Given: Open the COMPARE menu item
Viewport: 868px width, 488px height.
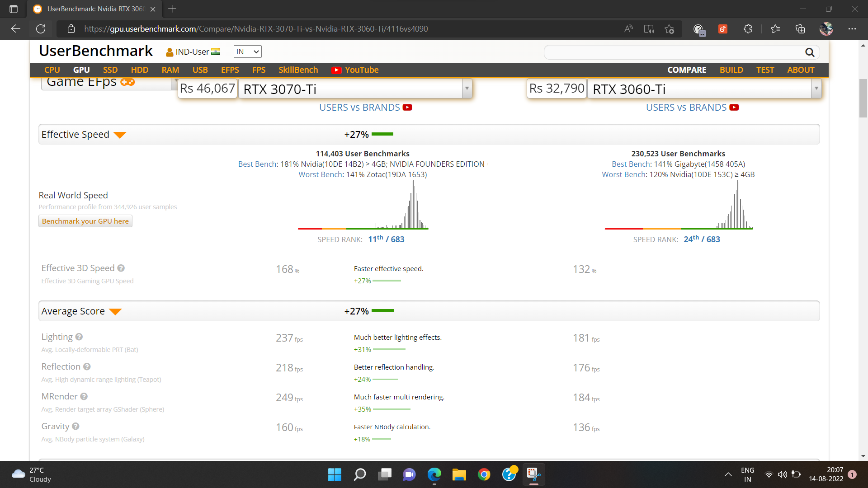Looking at the screenshot, I should pyautogui.click(x=686, y=70).
